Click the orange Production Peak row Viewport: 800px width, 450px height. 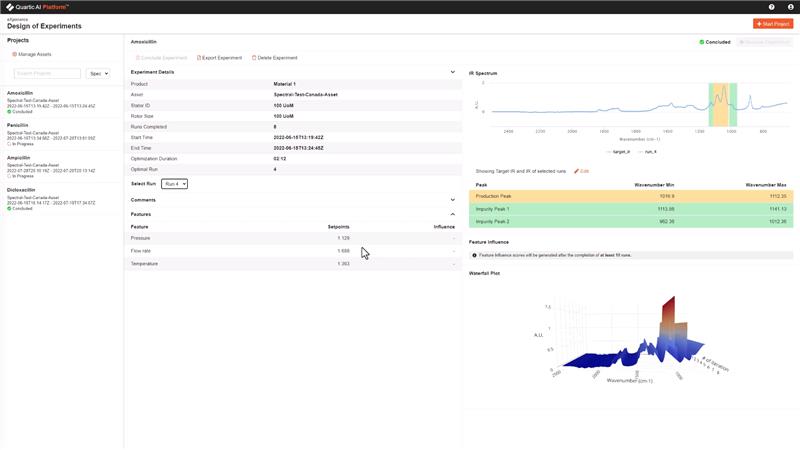(x=631, y=196)
